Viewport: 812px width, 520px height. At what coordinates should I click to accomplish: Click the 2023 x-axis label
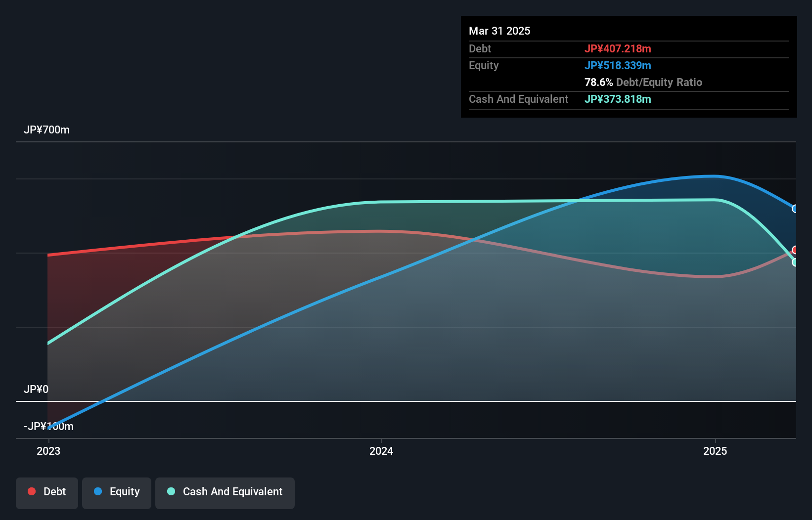48,451
